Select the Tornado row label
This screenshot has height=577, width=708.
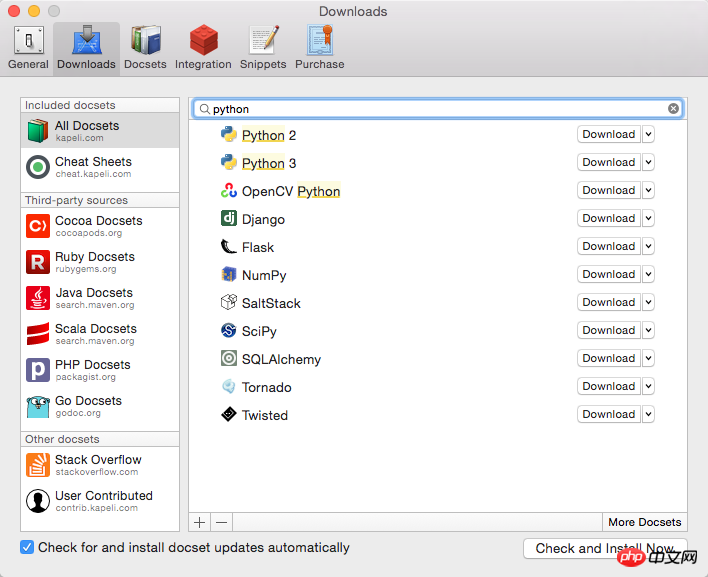(x=267, y=387)
